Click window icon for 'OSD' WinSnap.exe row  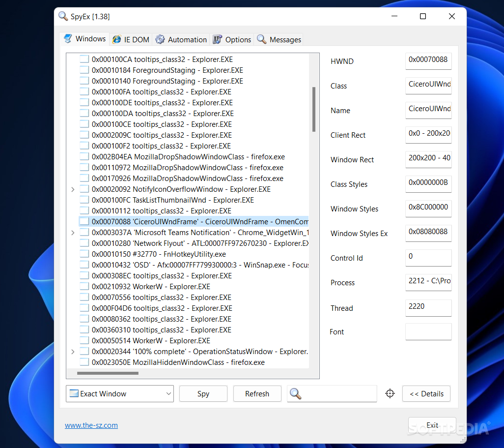84,265
